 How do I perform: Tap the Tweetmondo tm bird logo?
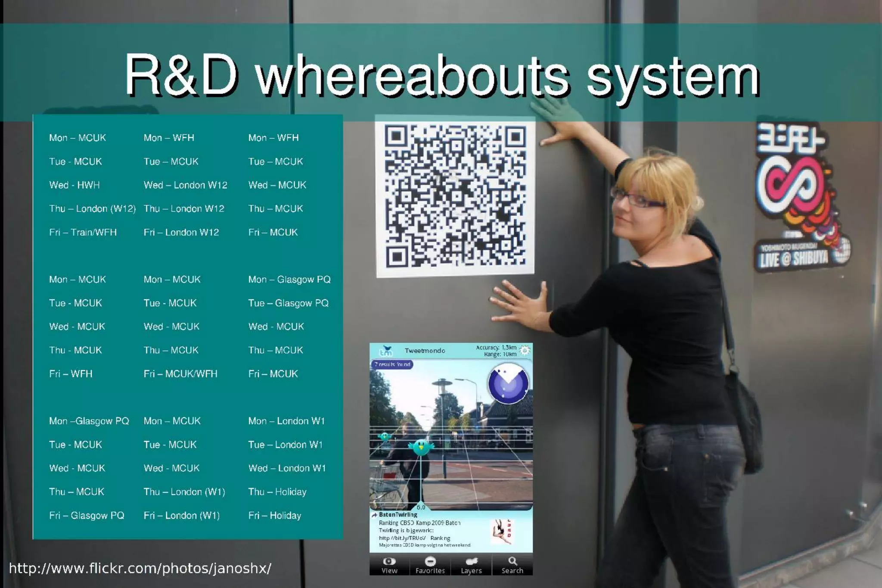click(x=386, y=351)
